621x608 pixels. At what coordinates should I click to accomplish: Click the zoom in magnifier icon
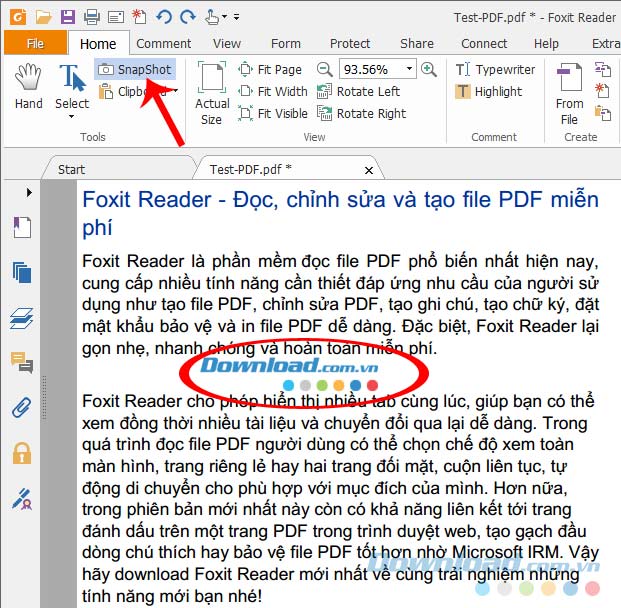pos(429,69)
